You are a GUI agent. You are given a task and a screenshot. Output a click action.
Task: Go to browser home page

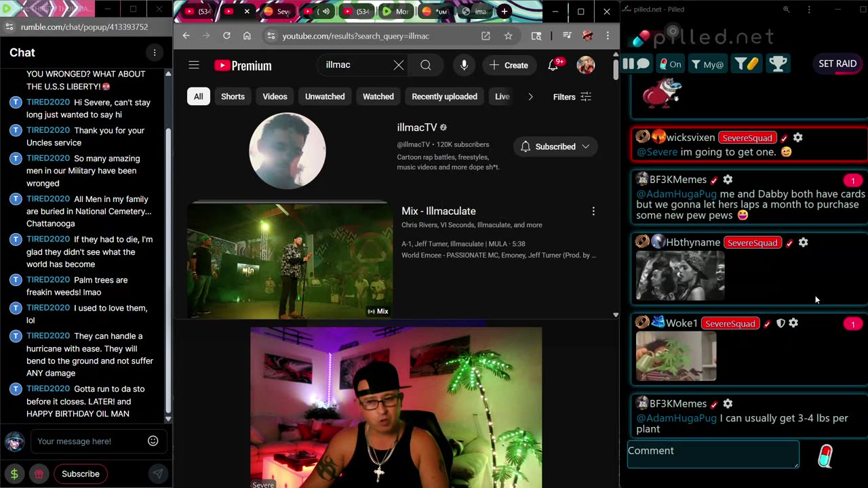pyautogui.click(x=247, y=36)
